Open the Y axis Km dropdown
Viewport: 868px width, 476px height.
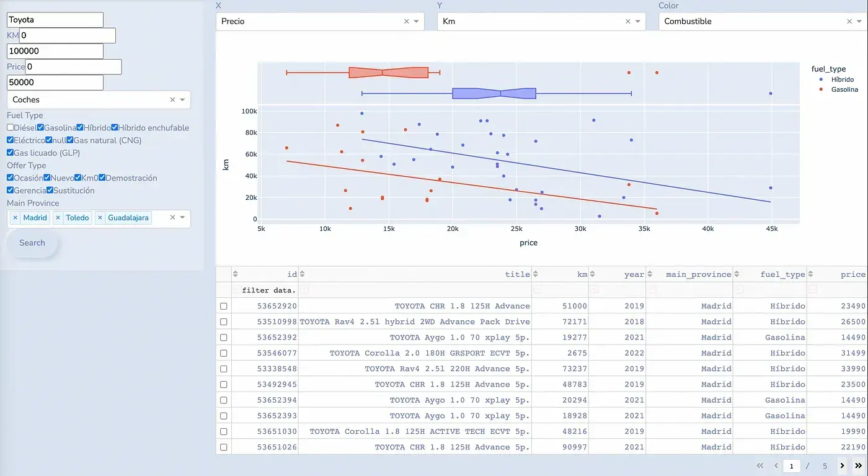coord(637,21)
